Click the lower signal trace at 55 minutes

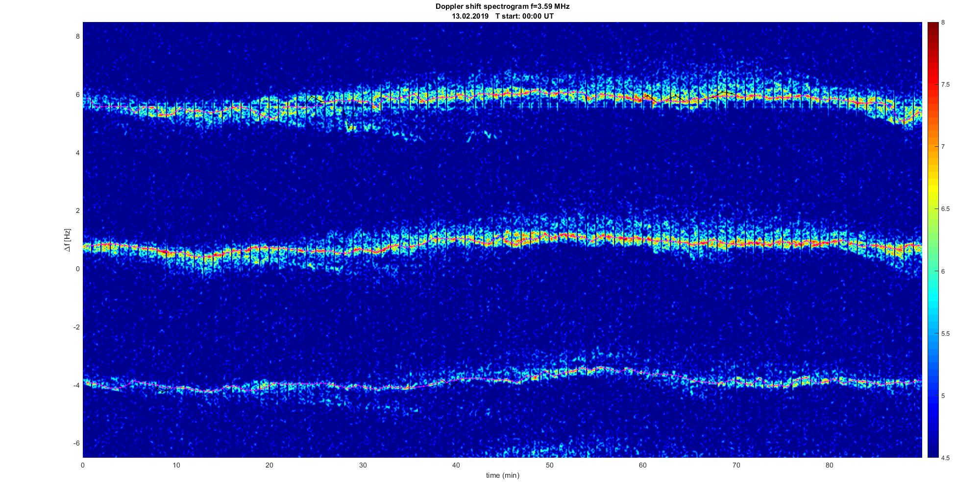(x=596, y=368)
